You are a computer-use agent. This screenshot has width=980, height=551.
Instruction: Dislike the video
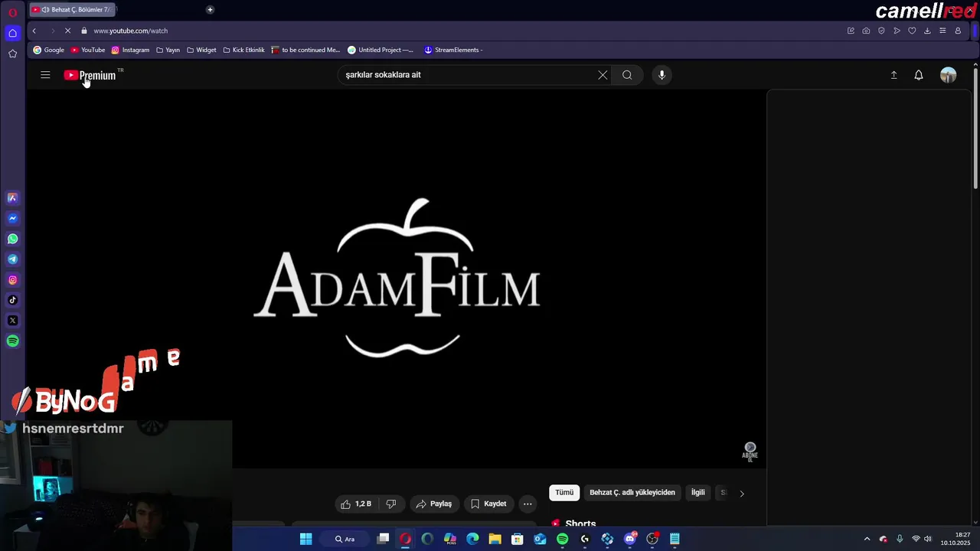tap(391, 504)
